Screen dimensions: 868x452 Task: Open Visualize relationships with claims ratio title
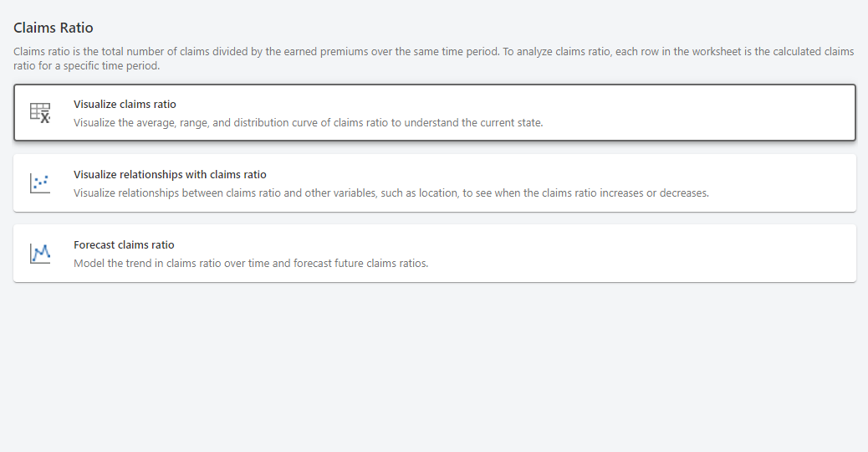170,175
